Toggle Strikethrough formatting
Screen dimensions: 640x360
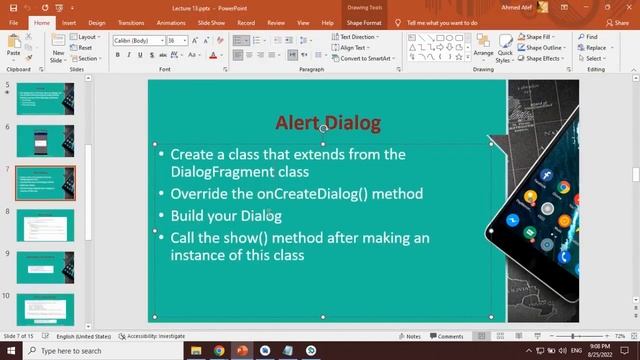[163, 55]
